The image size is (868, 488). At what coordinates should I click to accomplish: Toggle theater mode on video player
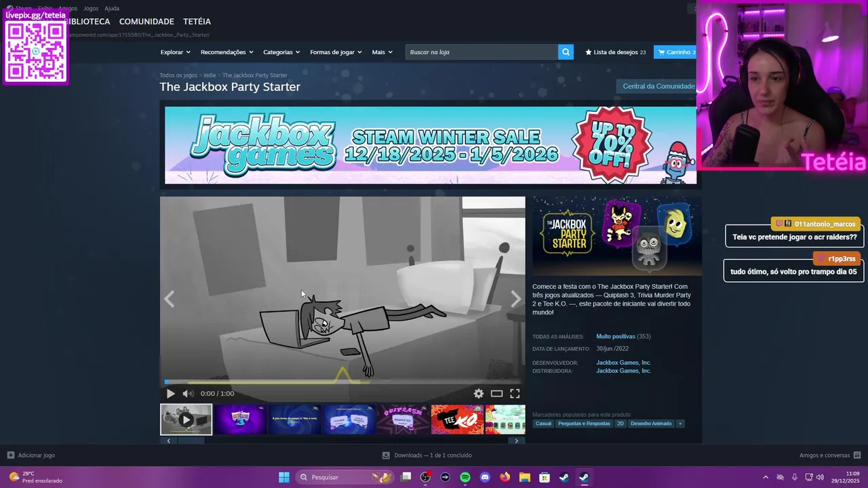click(496, 393)
